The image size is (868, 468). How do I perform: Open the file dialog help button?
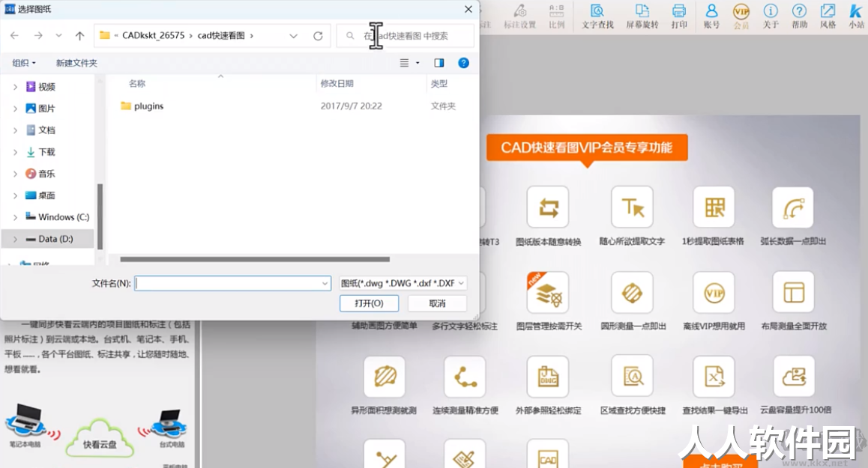(x=464, y=63)
